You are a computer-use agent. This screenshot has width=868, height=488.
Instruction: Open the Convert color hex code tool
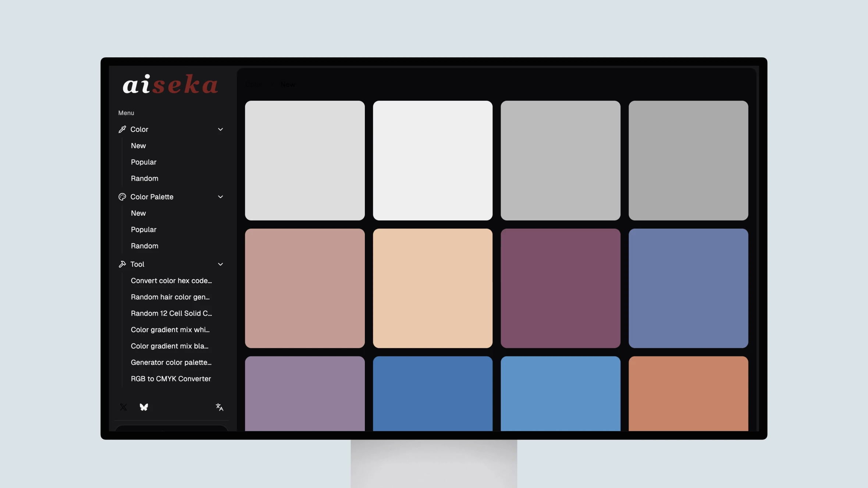(171, 281)
